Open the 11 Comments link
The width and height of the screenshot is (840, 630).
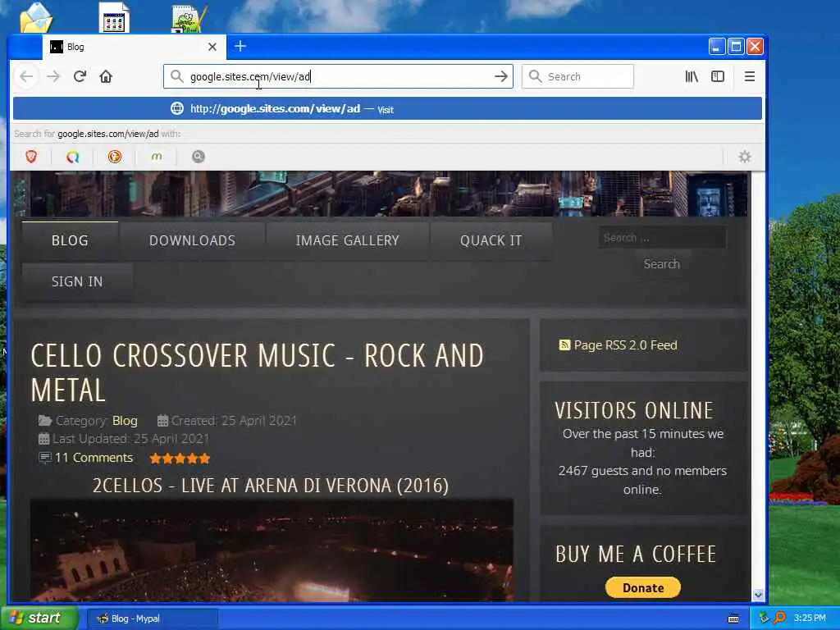(x=94, y=458)
